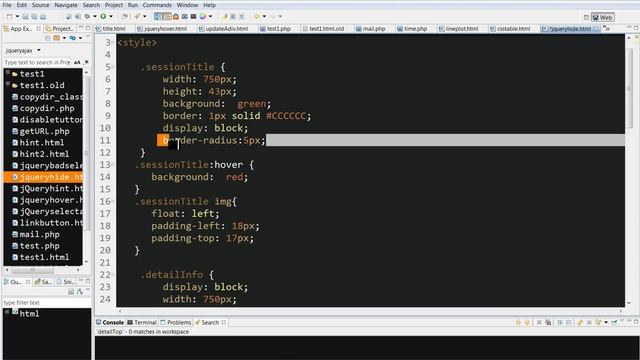640x360 pixels.
Task: Open the New file dropdown arrow
Action: (17, 16)
